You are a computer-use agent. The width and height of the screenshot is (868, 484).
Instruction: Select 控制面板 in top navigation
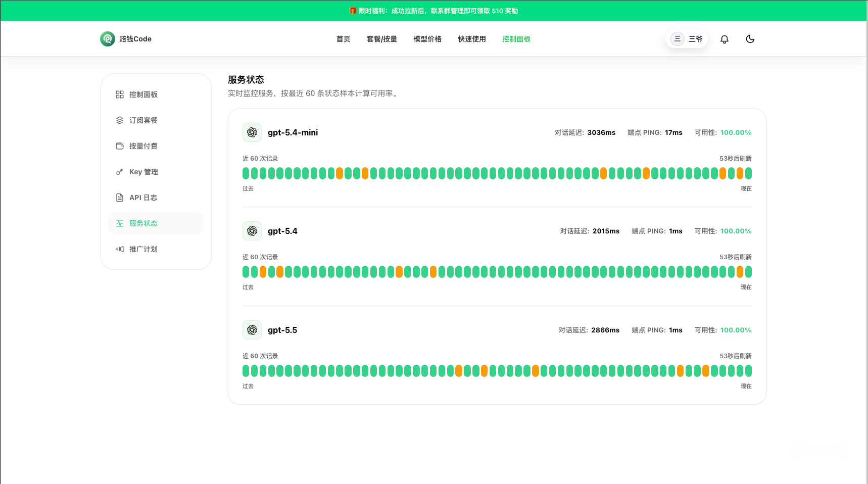coord(516,39)
